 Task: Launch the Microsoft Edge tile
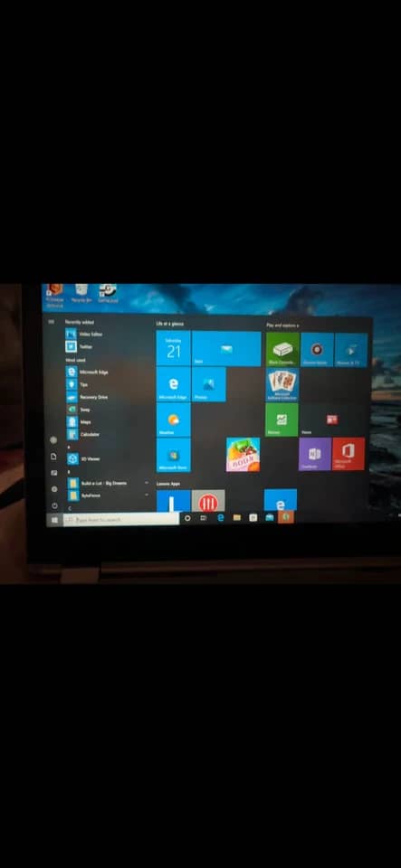coord(173,384)
